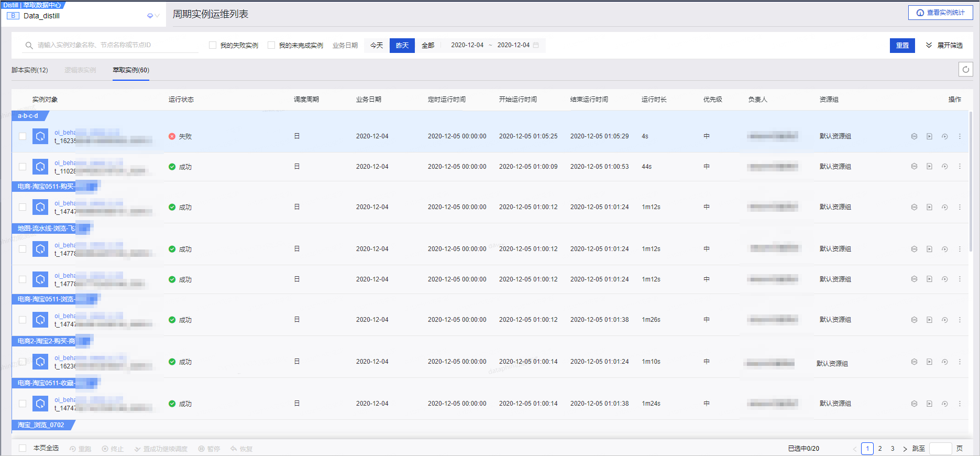This screenshot has height=456, width=980.
Task: Click the 重置 reset button
Action: pyautogui.click(x=902, y=46)
